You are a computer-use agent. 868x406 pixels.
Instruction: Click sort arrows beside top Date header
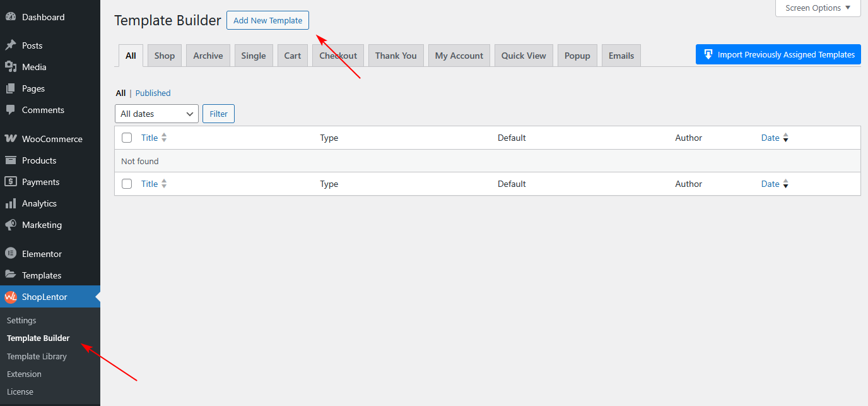click(x=785, y=138)
